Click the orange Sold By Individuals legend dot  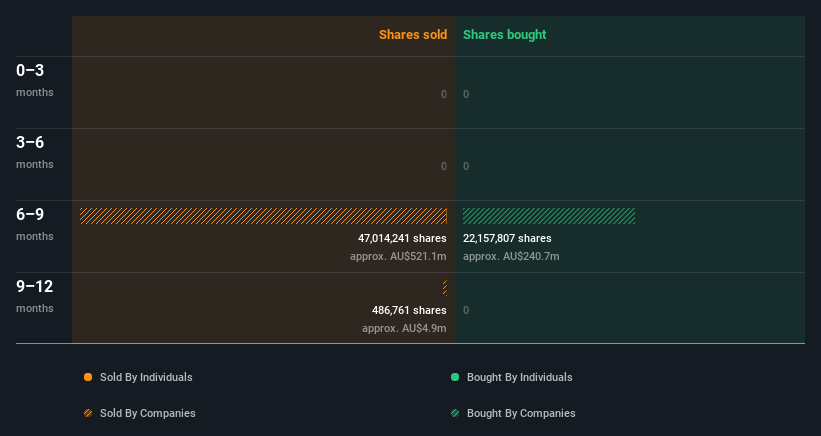tap(88, 377)
